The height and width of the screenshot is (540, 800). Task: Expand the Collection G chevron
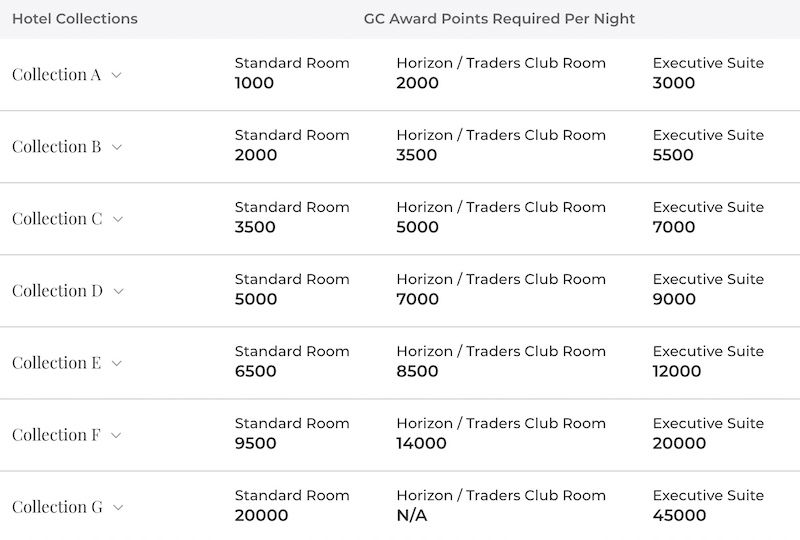pyautogui.click(x=118, y=507)
